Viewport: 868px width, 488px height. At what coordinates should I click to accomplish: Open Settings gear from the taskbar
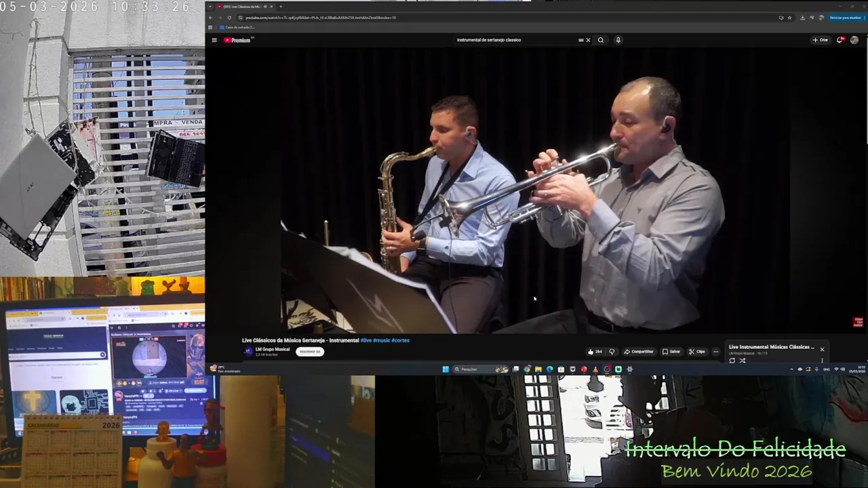[x=629, y=369]
